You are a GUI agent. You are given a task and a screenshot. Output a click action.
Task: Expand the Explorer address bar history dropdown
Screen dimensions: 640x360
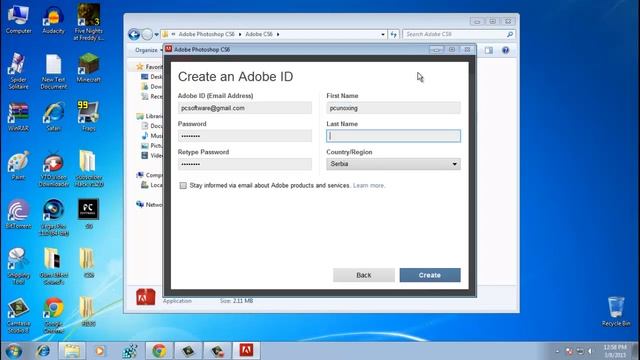(x=383, y=34)
